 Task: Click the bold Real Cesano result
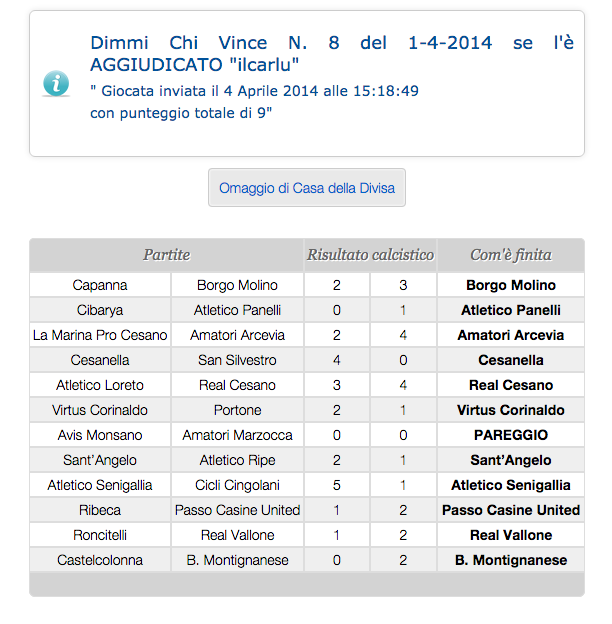click(510, 385)
